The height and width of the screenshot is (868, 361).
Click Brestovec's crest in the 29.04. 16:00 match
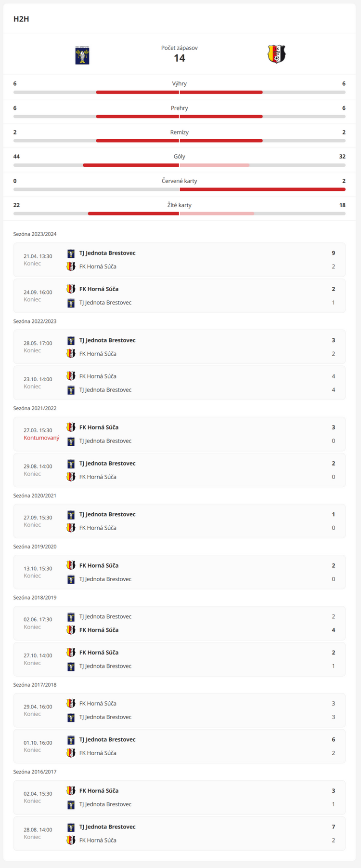point(71,717)
